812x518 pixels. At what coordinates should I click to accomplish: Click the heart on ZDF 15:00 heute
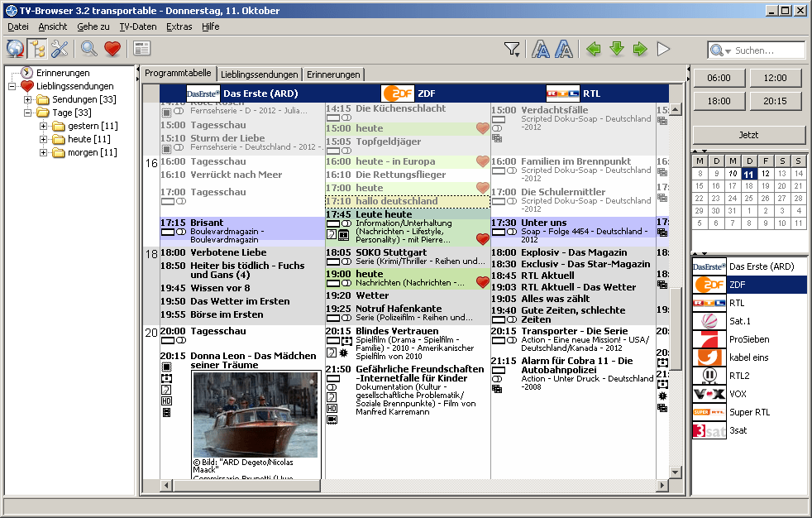(x=483, y=128)
